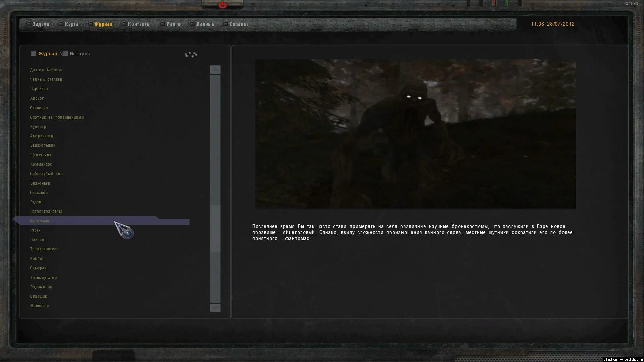Image resolution: width=644 pixels, height=362 pixels.
Task: Click the journal list scrollbar thumb
Action: click(215, 228)
